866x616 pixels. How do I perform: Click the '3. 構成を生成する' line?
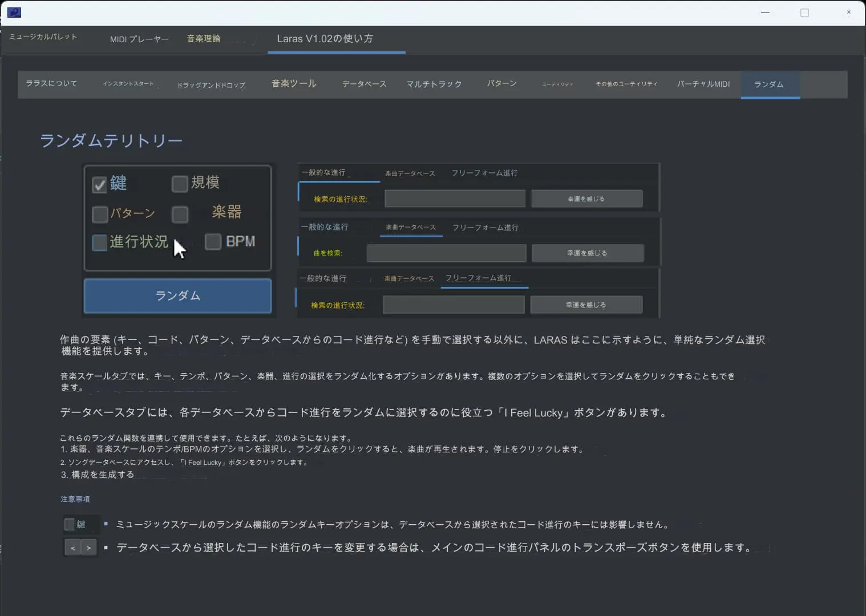pyautogui.click(x=98, y=475)
